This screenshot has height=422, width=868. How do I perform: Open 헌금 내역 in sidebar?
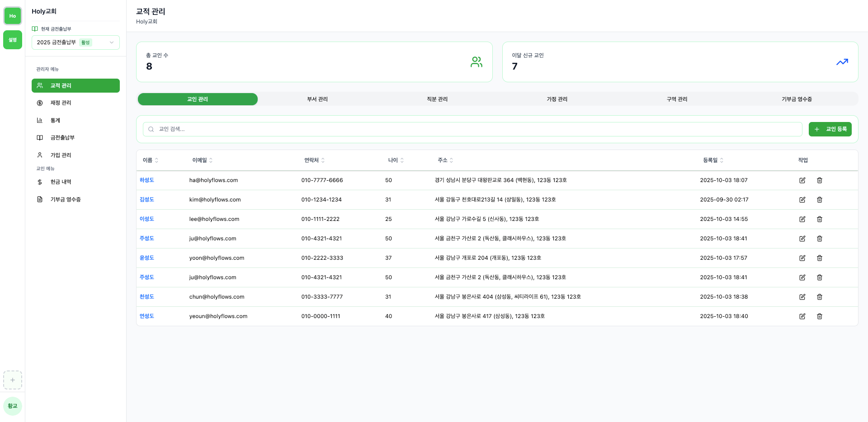coord(61,182)
